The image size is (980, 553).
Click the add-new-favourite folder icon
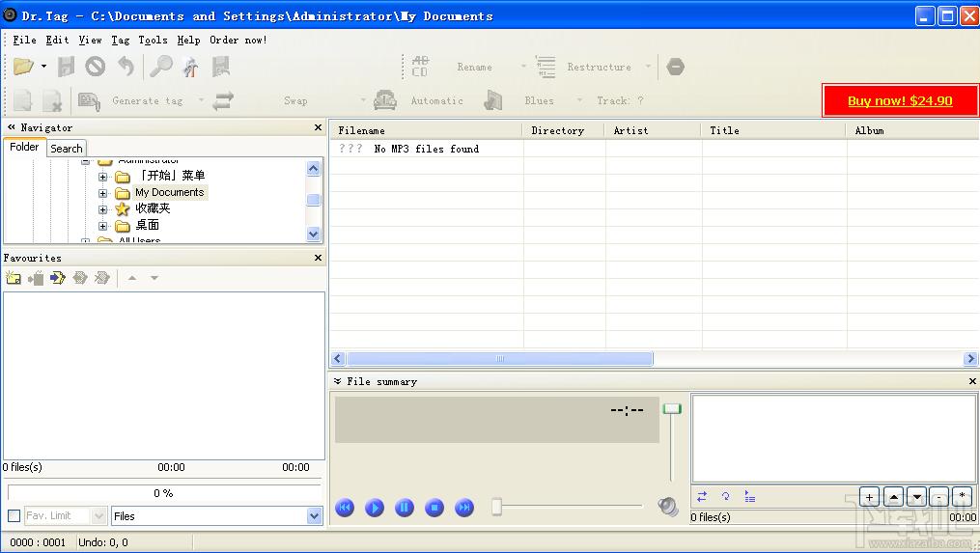pos(14,278)
